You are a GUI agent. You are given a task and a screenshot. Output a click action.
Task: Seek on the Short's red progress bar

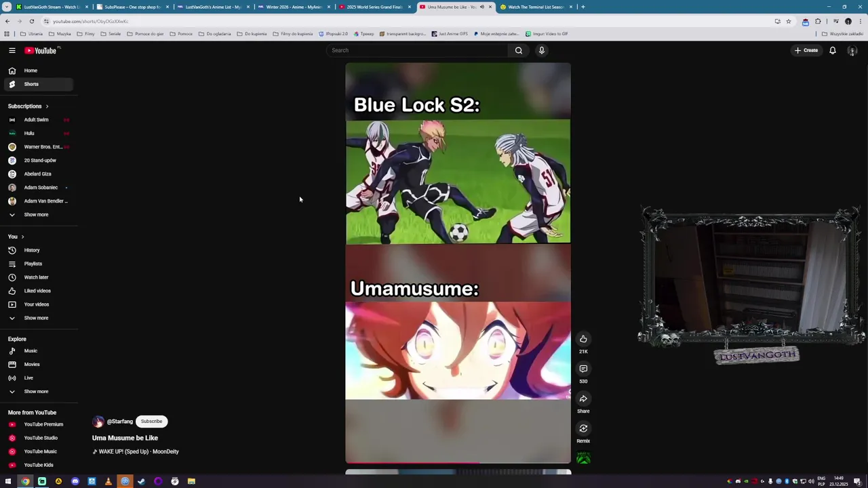click(458, 463)
